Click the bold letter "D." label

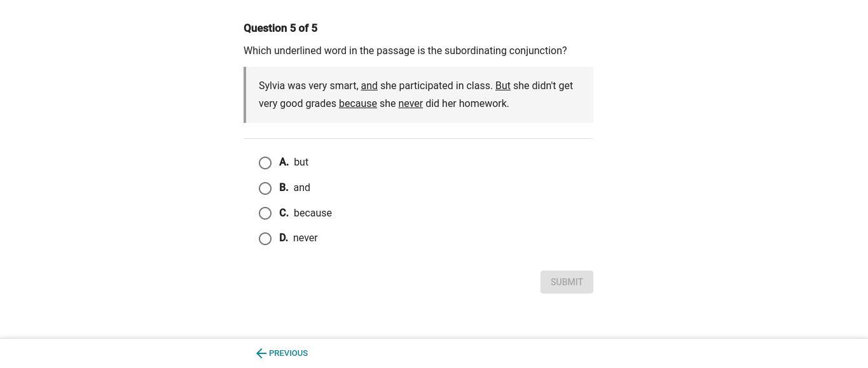(x=284, y=238)
